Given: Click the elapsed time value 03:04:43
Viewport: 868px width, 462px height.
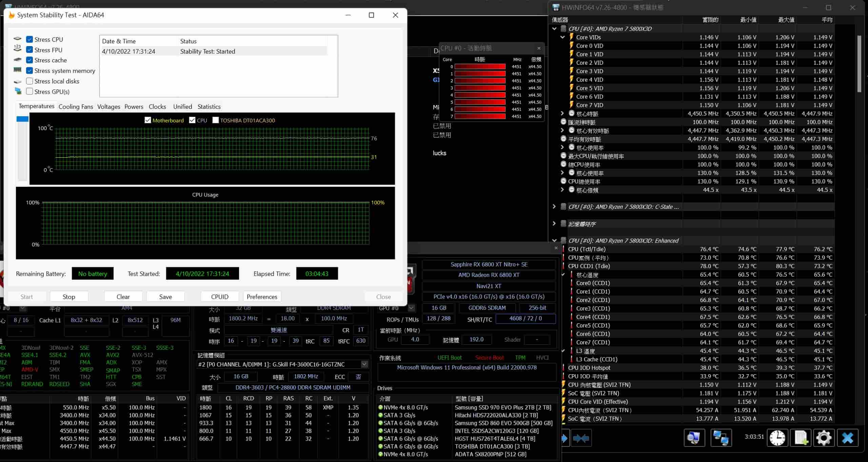Looking at the screenshot, I should pyautogui.click(x=317, y=274).
